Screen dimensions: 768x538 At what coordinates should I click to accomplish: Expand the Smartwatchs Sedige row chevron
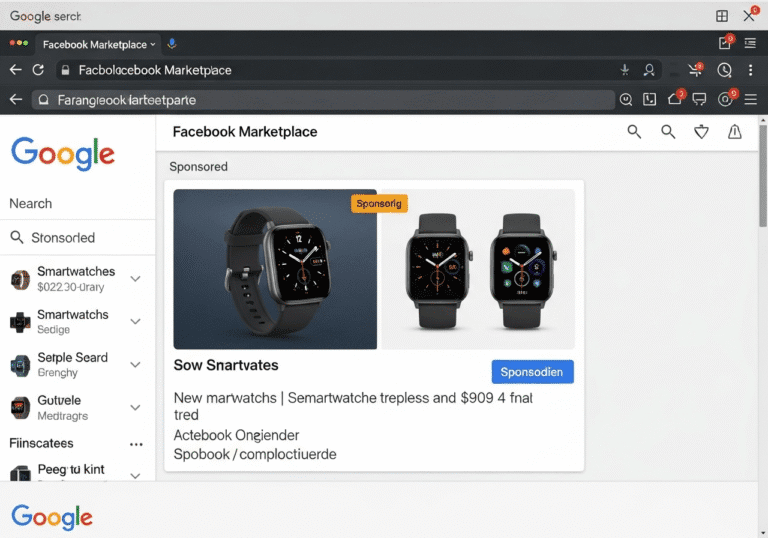coord(136,321)
